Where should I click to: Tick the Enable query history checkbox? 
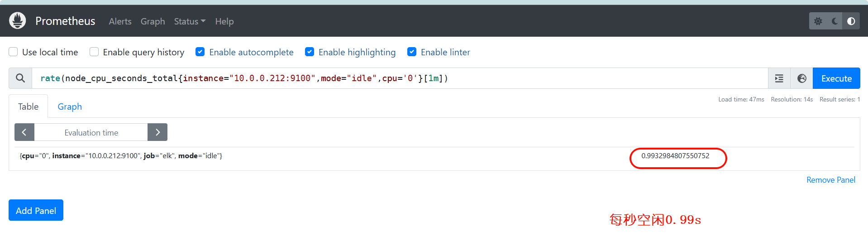(x=94, y=52)
